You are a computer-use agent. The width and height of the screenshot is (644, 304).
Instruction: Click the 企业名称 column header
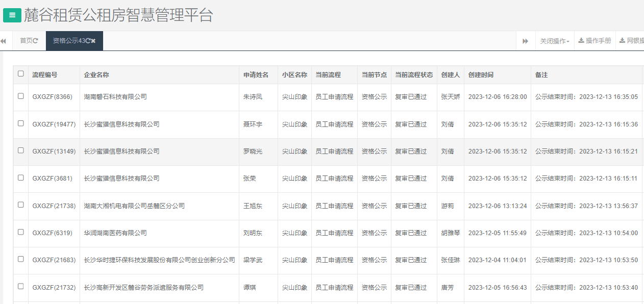pos(95,74)
